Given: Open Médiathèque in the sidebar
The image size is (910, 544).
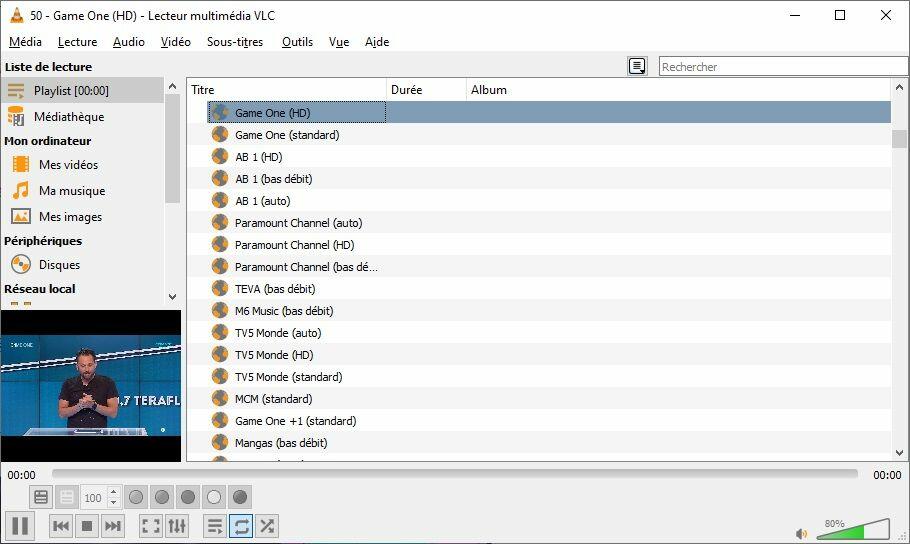Looking at the screenshot, I should pyautogui.click(x=82, y=117).
